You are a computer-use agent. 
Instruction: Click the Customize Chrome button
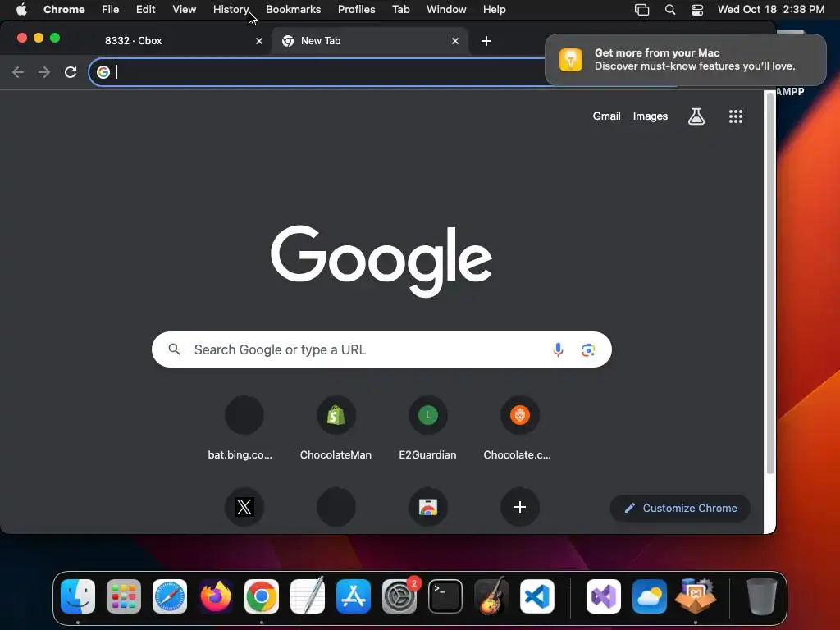680,508
